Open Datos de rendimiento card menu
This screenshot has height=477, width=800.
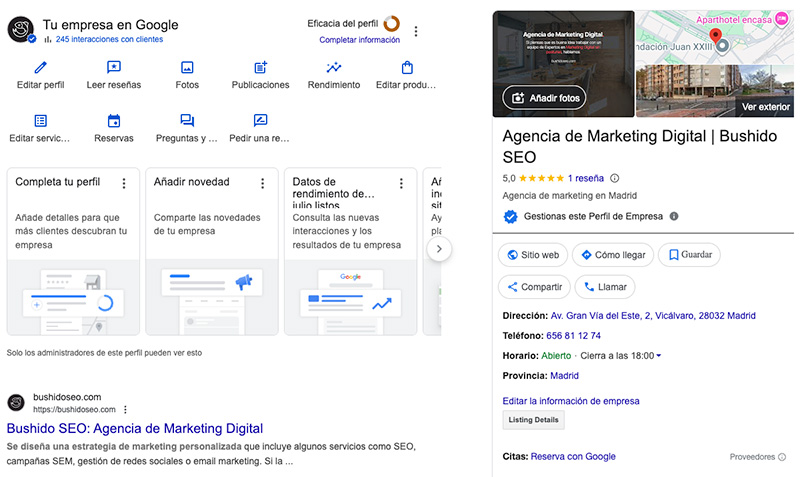[x=401, y=184]
